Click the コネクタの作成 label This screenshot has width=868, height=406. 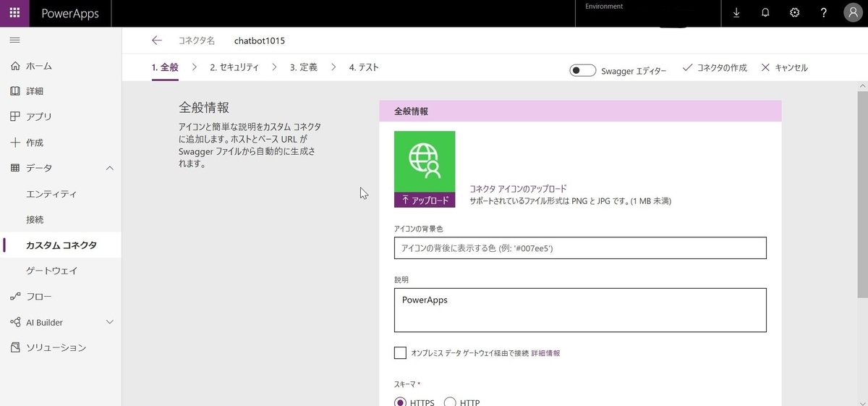722,67
